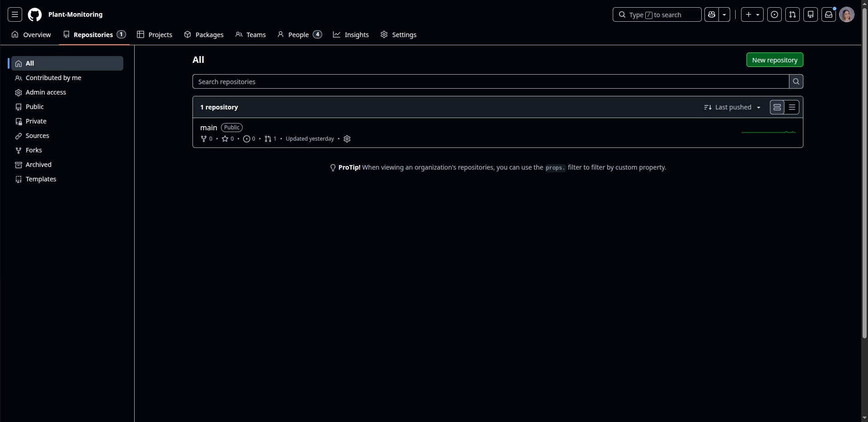Screen dimensions: 868x422
Task: Show only Public repositories
Action: (x=67, y=107)
